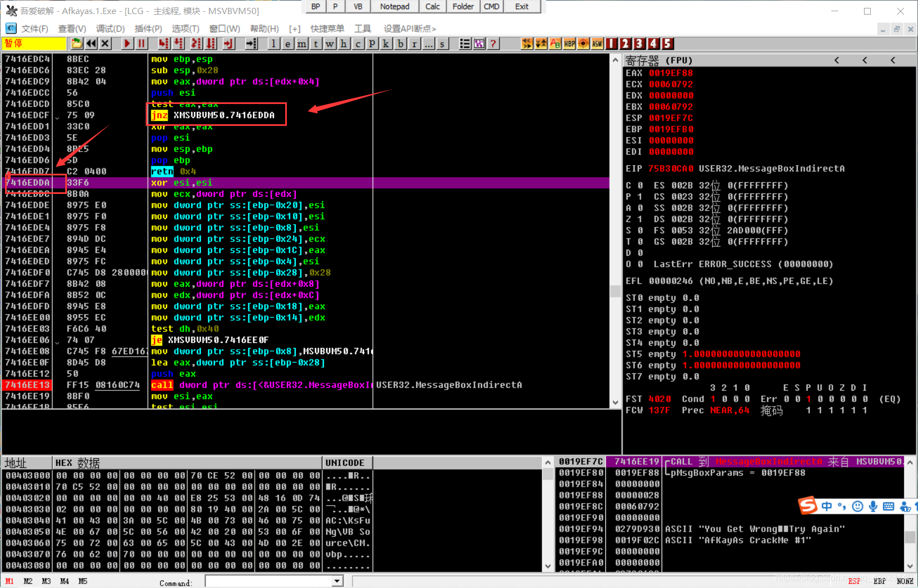The image size is (918, 588).
Task: Click the HBP hardware breakpoint icon
Action: [x=569, y=43]
